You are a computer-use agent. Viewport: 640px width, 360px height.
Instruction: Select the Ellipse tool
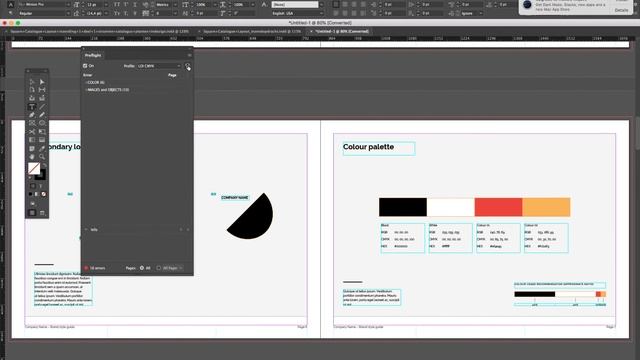(x=42, y=123)
